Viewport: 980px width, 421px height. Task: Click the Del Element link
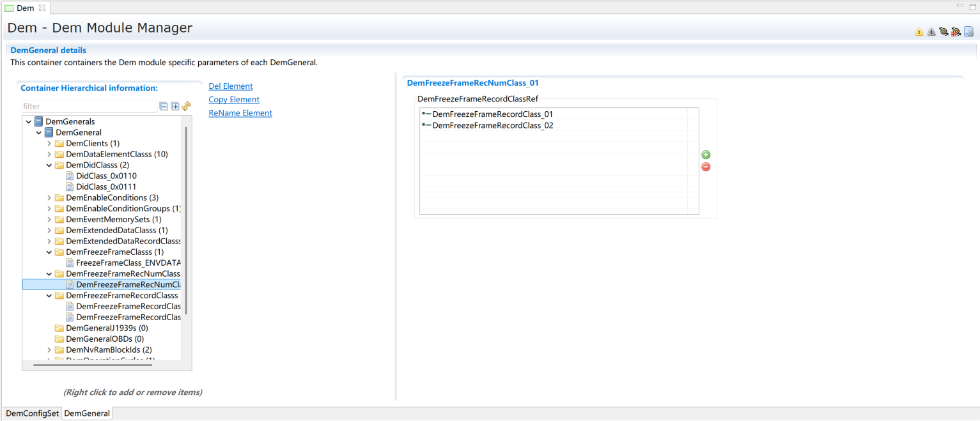pyautogui.click(x=230, y=86)
